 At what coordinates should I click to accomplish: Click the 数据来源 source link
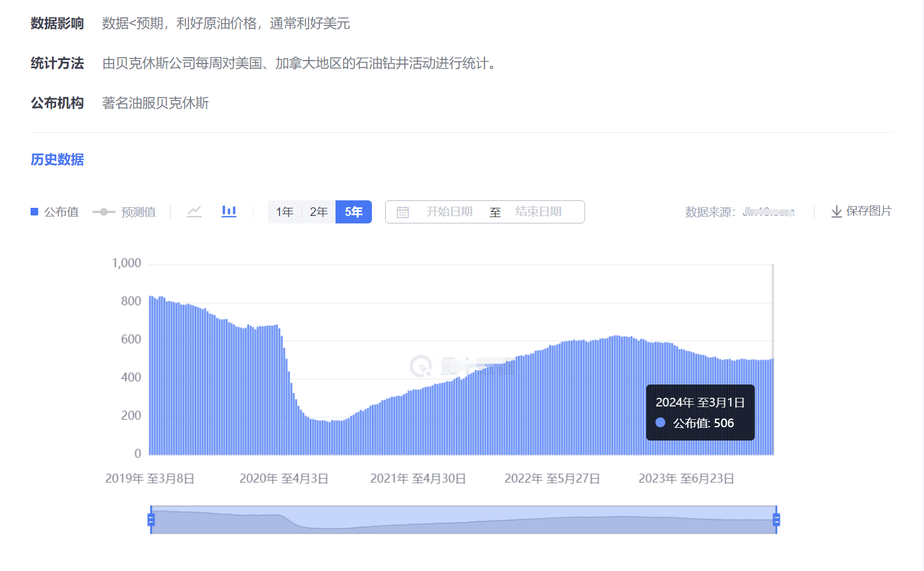pyautogui.click(x=768, y=211)
